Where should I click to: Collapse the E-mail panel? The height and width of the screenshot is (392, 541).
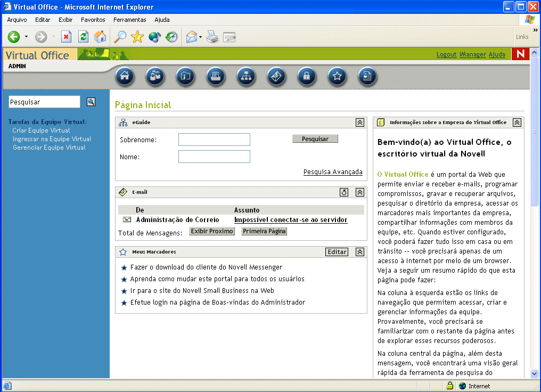(360, 192)
